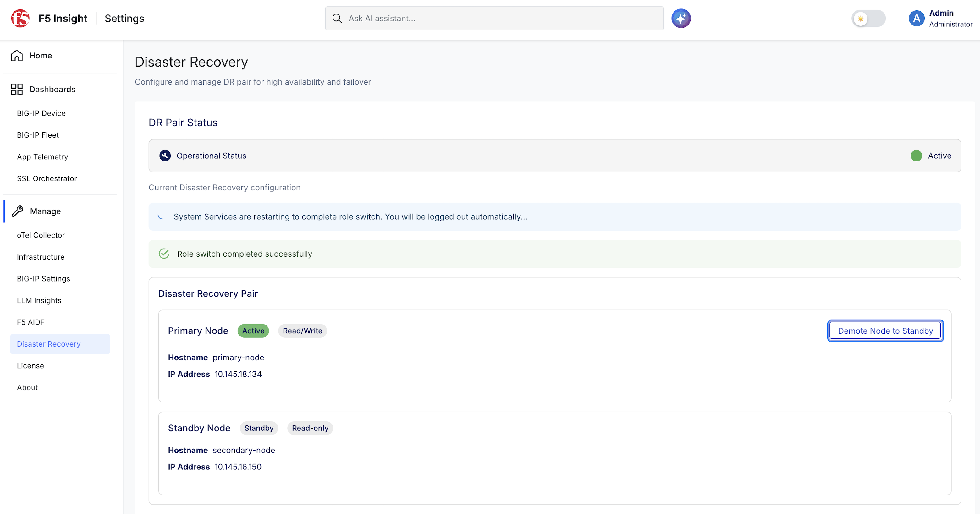980x514 pixels.
Task: Click the Admin avatar icon
Action: click(x=917, y=18)
